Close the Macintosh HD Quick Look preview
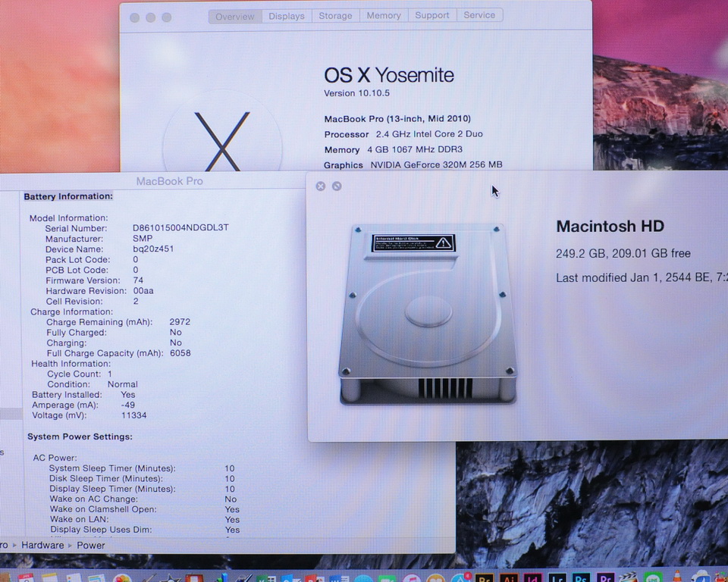728x582 pixels. click(320, 186)
